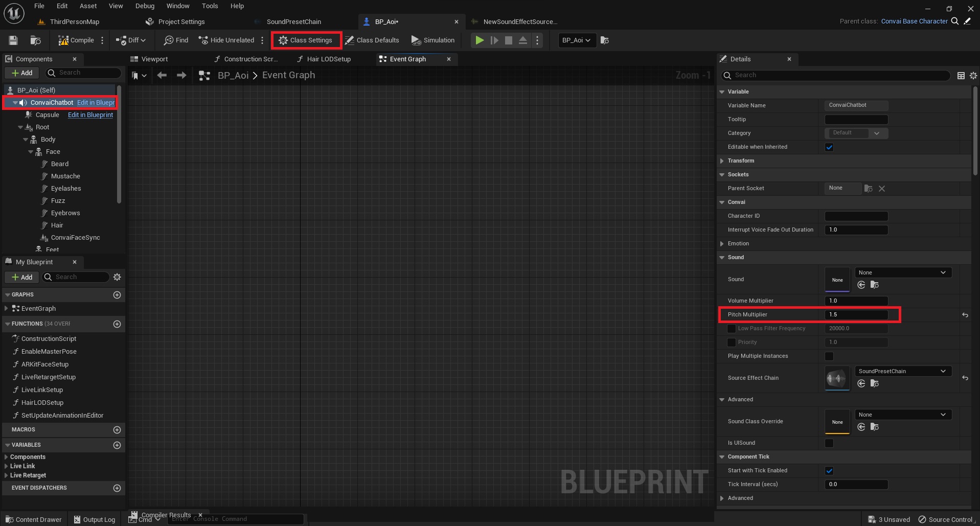Switch to the Viewport tab
This screenshot has width=980, height=526.
click(x=154, y=59)
